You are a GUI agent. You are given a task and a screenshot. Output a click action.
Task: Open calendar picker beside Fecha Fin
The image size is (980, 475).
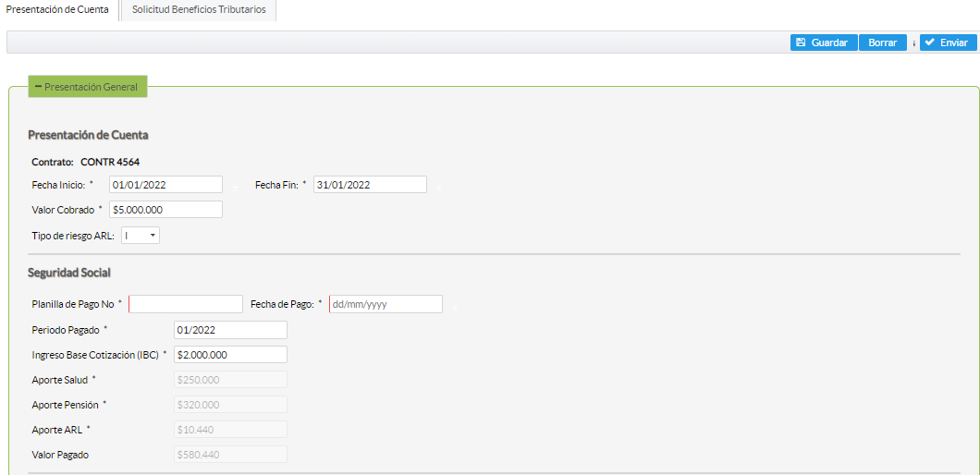(438, 188)
